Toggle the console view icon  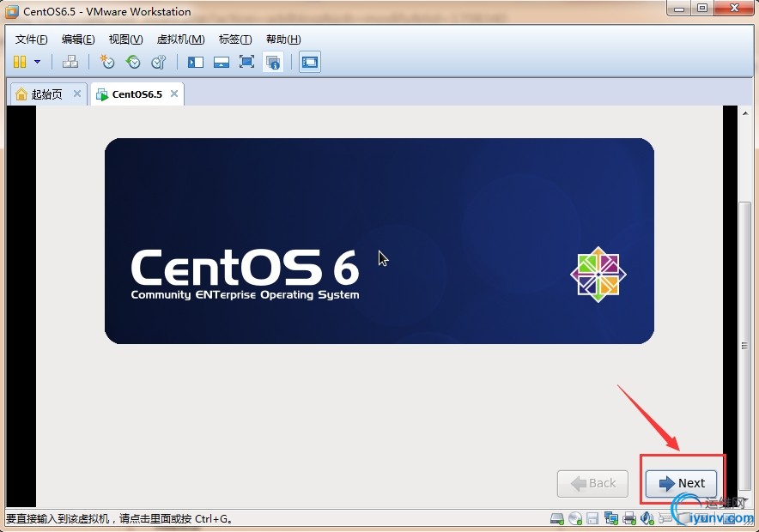click(310, 62)
